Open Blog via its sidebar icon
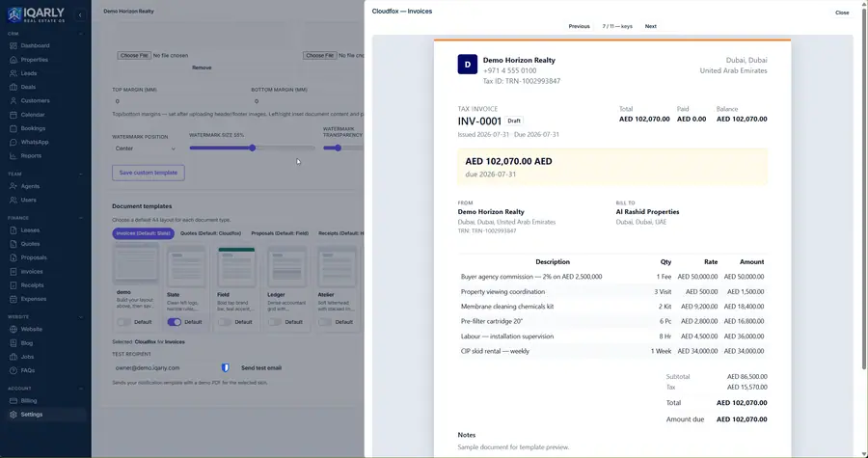The width and height of the screenshot is (868, 458). pos(14,343)
